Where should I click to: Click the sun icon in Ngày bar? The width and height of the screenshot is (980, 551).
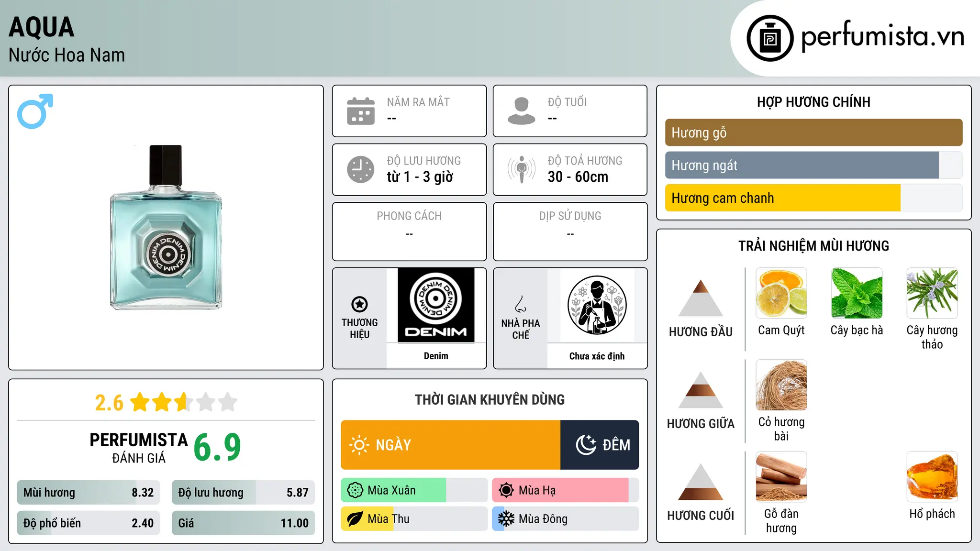(x=359, y=445)
